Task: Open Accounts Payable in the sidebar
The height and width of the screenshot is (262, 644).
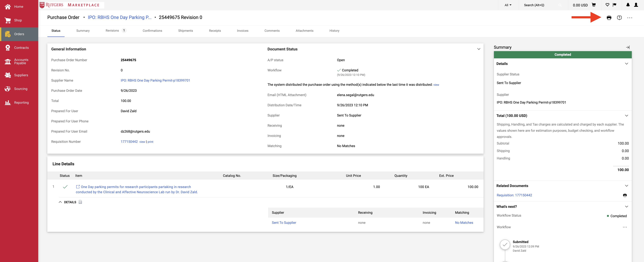Action: point(19,61)
